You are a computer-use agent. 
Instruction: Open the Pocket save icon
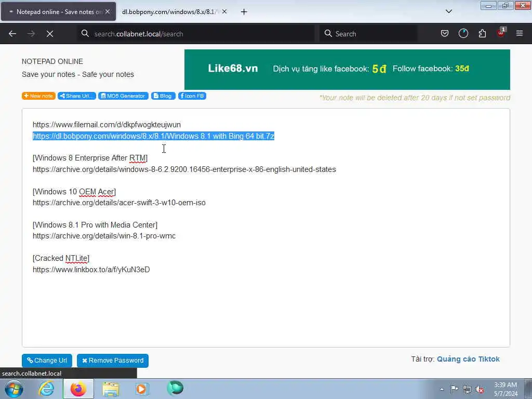click(445, 33)
